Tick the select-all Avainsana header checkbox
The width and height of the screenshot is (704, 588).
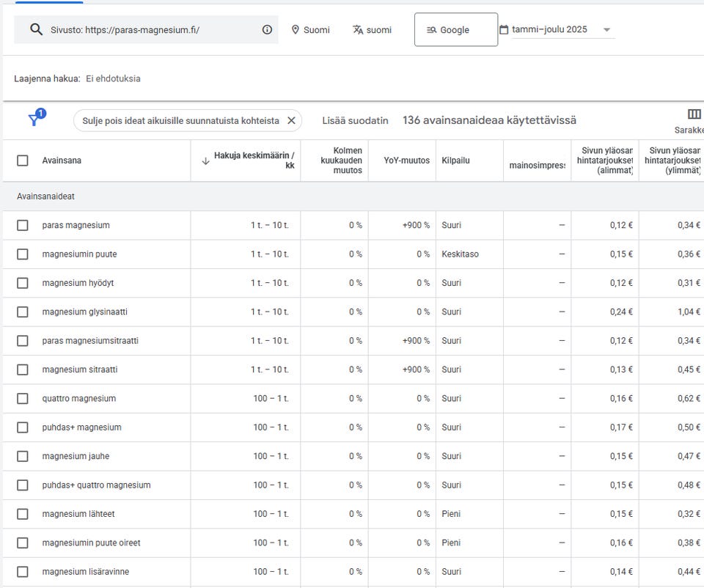click(x=23, y=161)
